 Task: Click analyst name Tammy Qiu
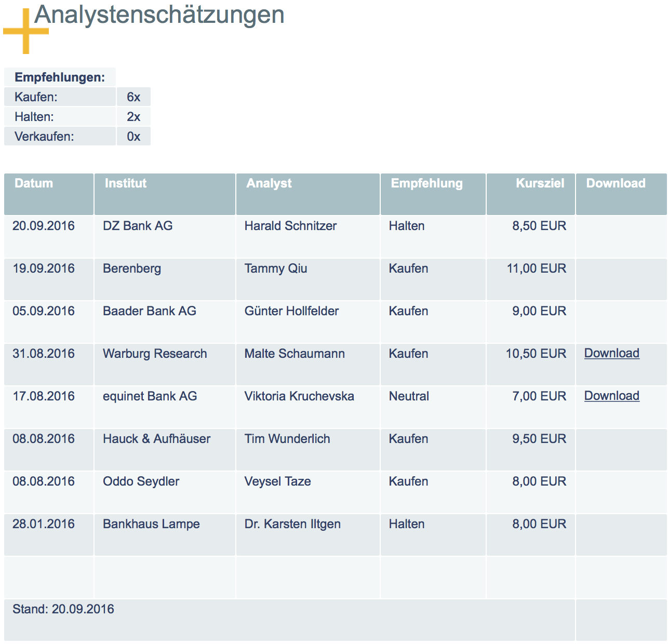click(x=276, y=269)
